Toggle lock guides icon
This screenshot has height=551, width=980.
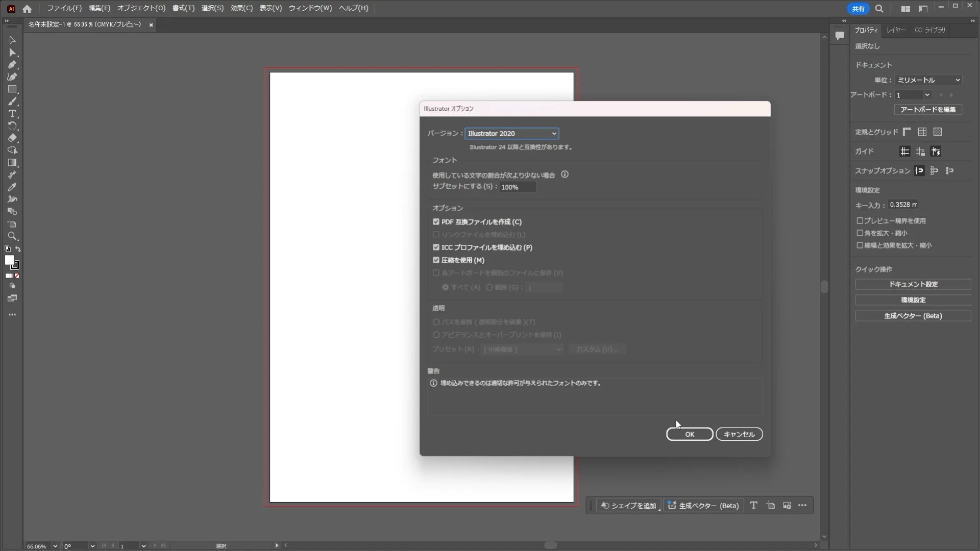pyautogui.click(x=920, y=152)
